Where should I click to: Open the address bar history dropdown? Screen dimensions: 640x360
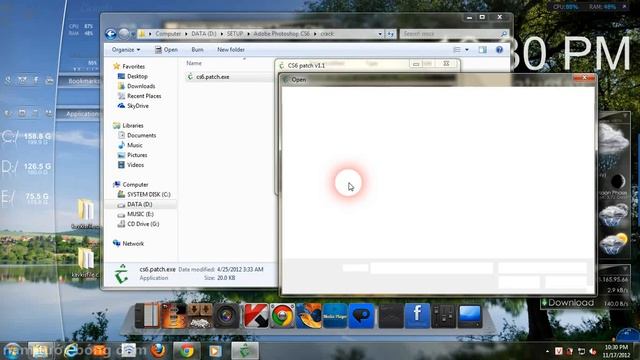[380, 34]
